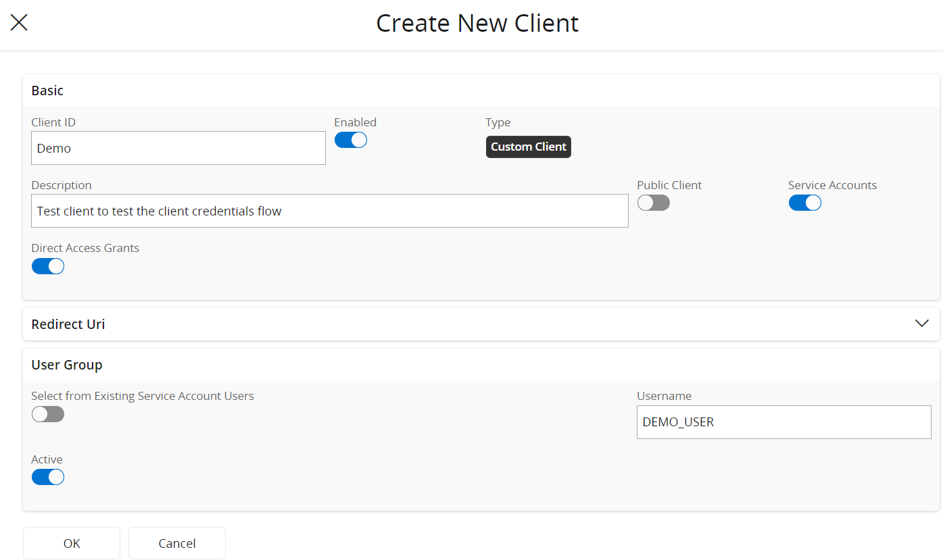
Task: Switch off the Active toggle
Action: (x=48, y=477)
